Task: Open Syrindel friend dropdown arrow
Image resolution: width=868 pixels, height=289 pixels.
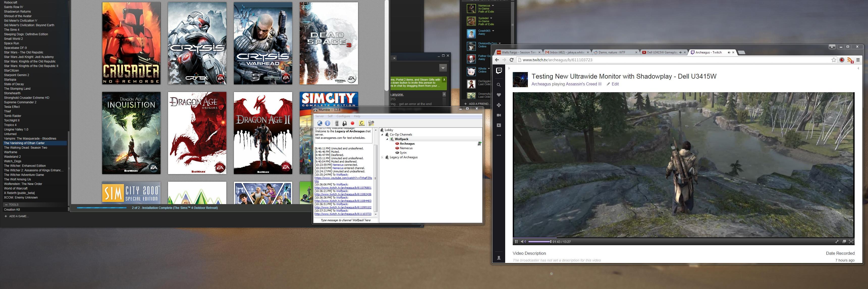Action: (491, 18)
